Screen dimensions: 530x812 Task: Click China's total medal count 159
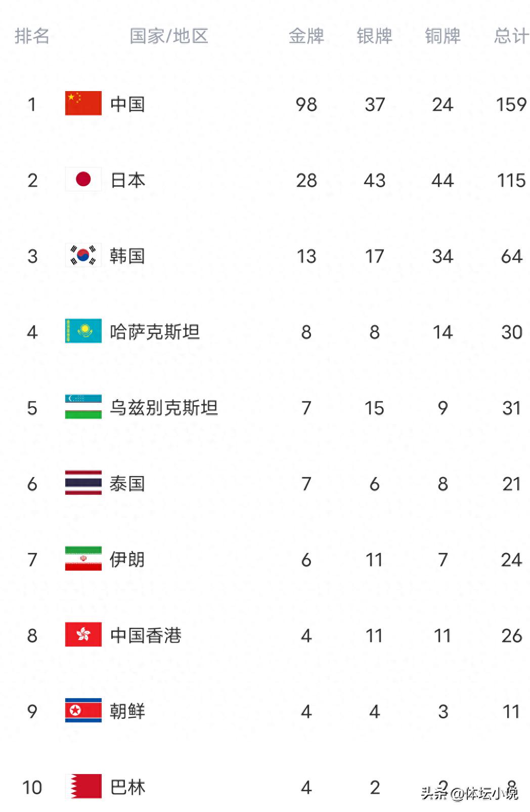[x=511, y=104]
